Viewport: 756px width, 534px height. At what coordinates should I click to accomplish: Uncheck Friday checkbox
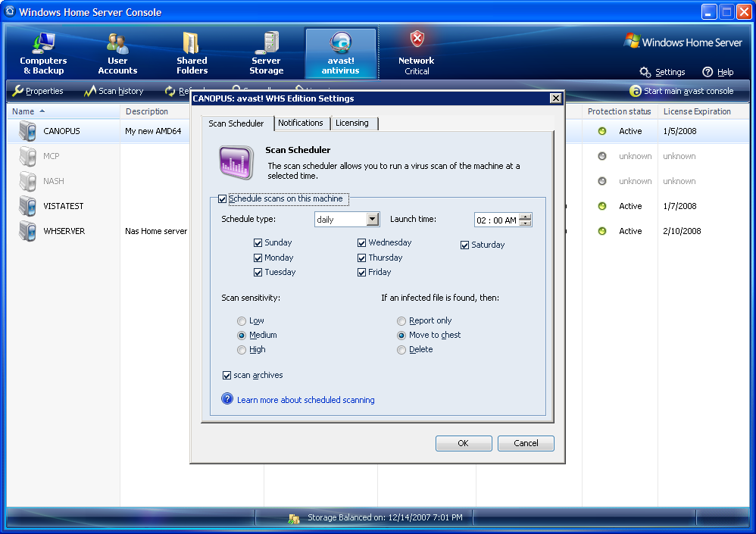pyautogui.click(x=361, y=272)
